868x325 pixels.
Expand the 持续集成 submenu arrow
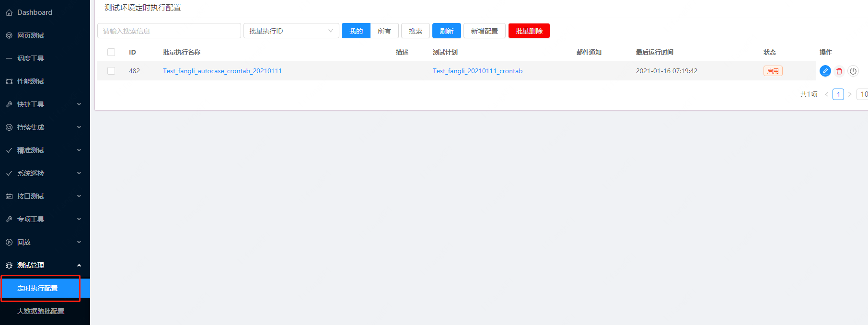click(79, 127)
